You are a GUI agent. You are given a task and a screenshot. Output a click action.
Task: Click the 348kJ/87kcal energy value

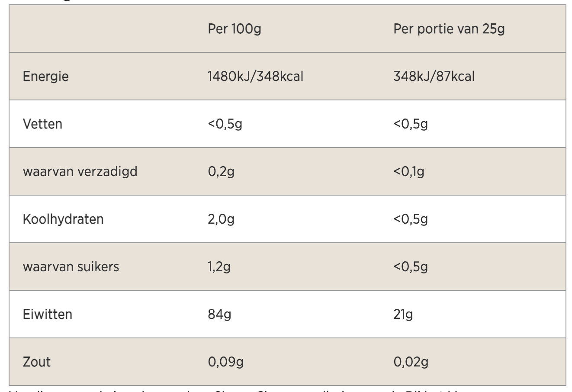point(434,77)
